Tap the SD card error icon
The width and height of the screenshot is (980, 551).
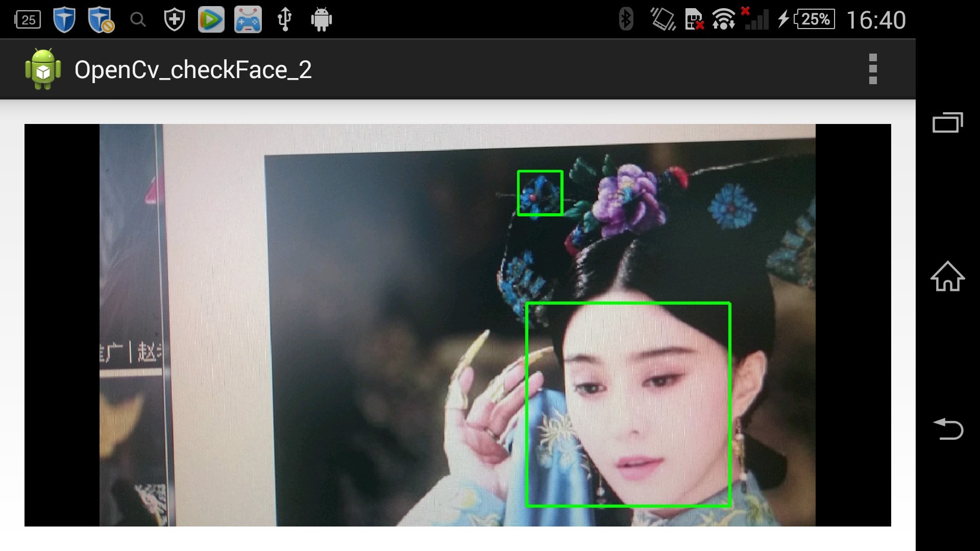click(695, 19)
